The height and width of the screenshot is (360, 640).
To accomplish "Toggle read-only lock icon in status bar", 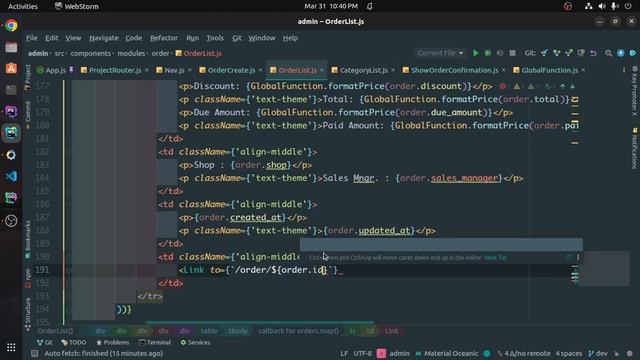I will point(617,353).
